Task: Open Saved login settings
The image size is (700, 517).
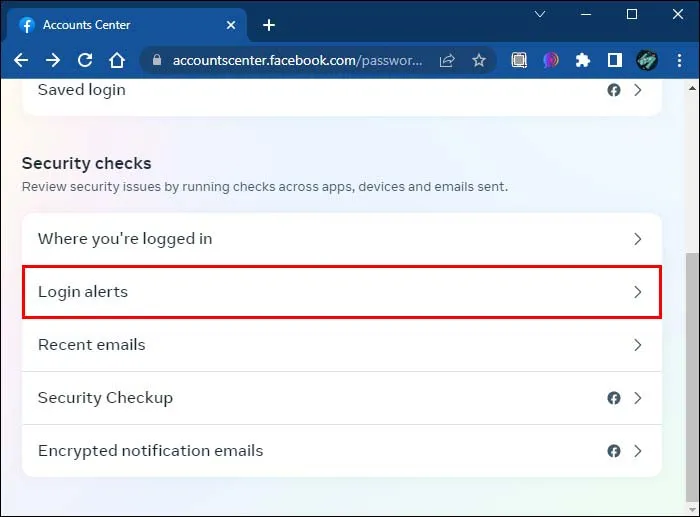Action: click(342, 96)
